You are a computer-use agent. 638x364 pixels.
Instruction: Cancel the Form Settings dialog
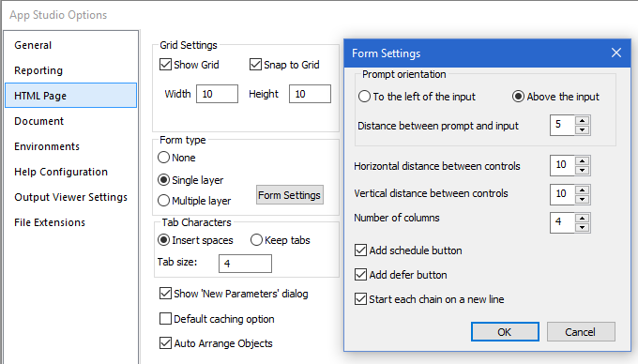tap(581, 332)
